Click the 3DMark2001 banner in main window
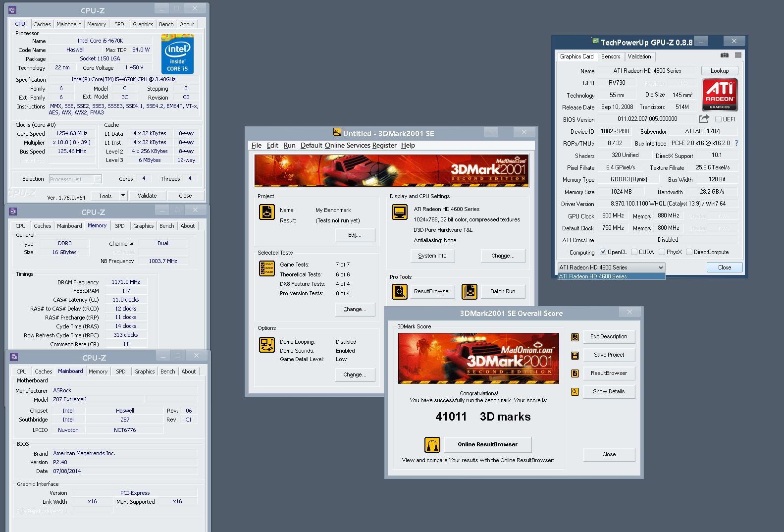This screenshot has width=784, height=532. tap(391, 170)
